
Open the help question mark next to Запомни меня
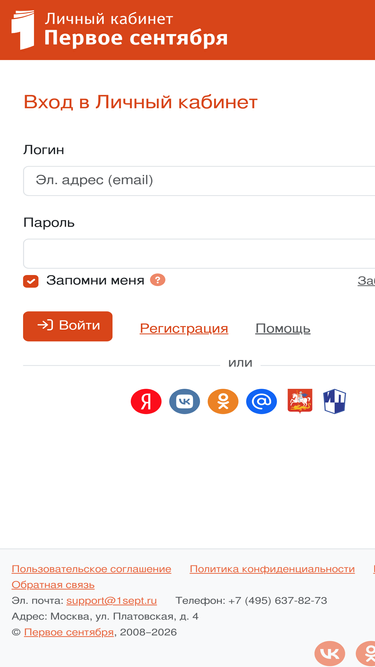[157, 280]
